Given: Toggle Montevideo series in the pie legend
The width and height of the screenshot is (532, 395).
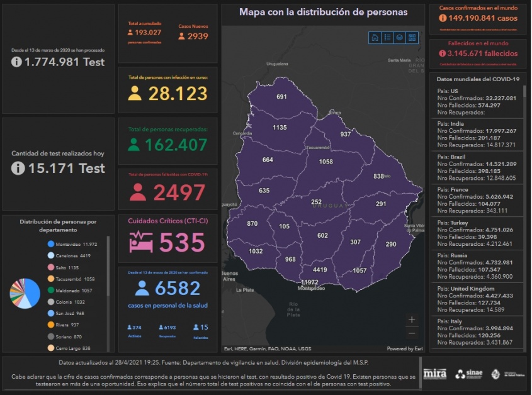Looking at the screenshot, I should [50, 244].
